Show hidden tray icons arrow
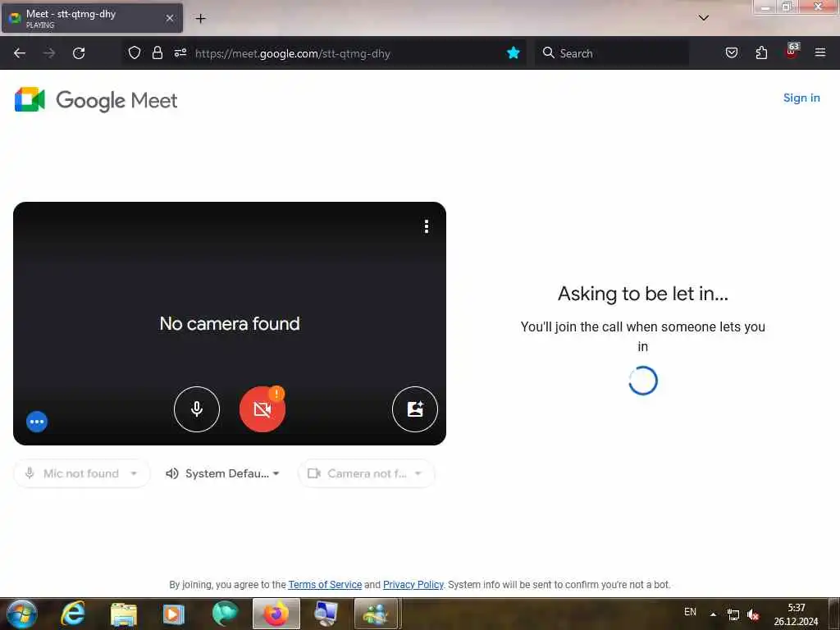840x630 pixels. coord(713,614)
